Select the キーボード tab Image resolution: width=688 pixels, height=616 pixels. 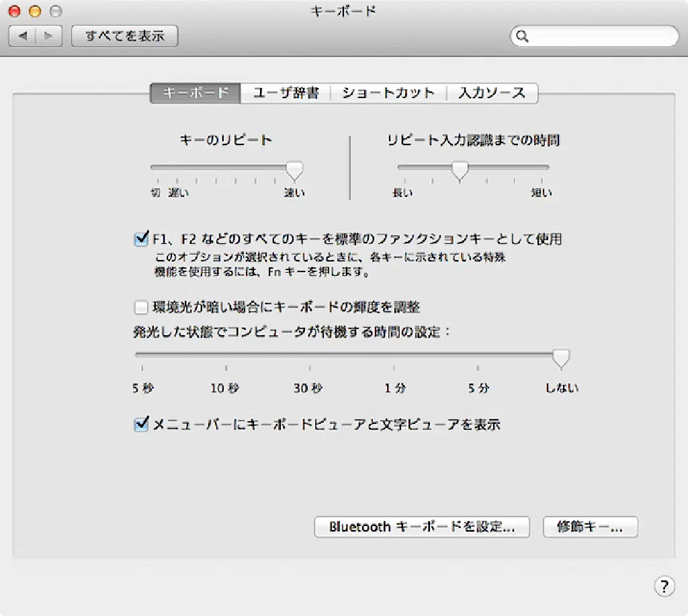point(196,93)
